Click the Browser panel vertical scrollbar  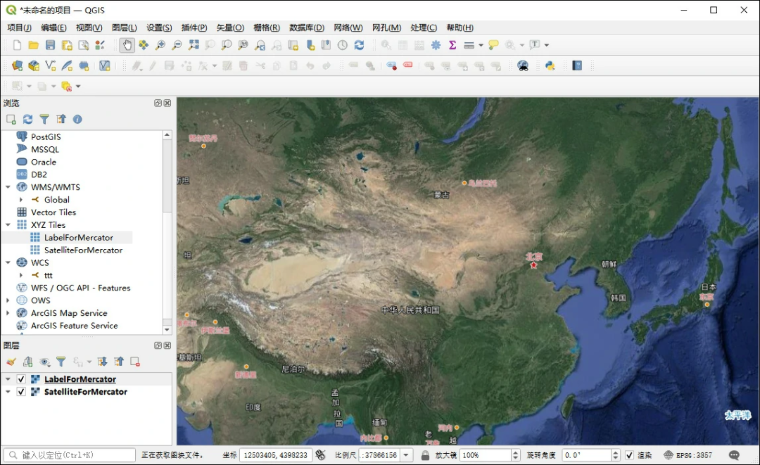(167, 232)
